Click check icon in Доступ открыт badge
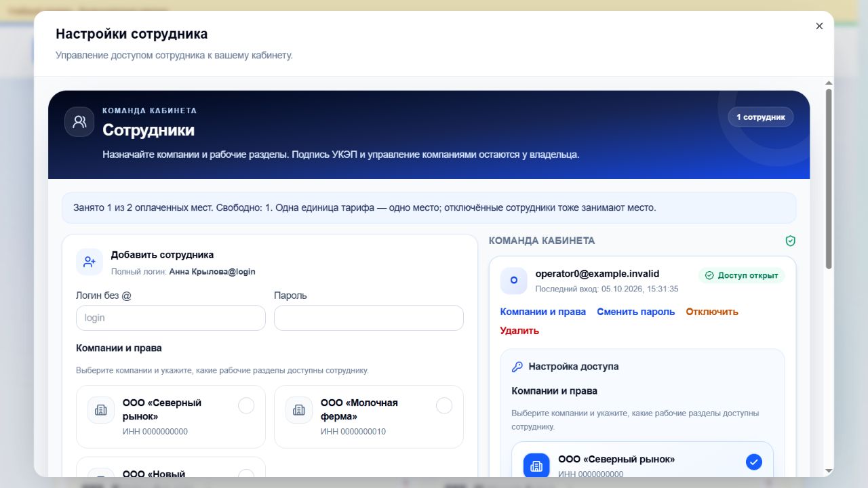Viewport: 868px width, 488px height. click(x=709, y=276)
